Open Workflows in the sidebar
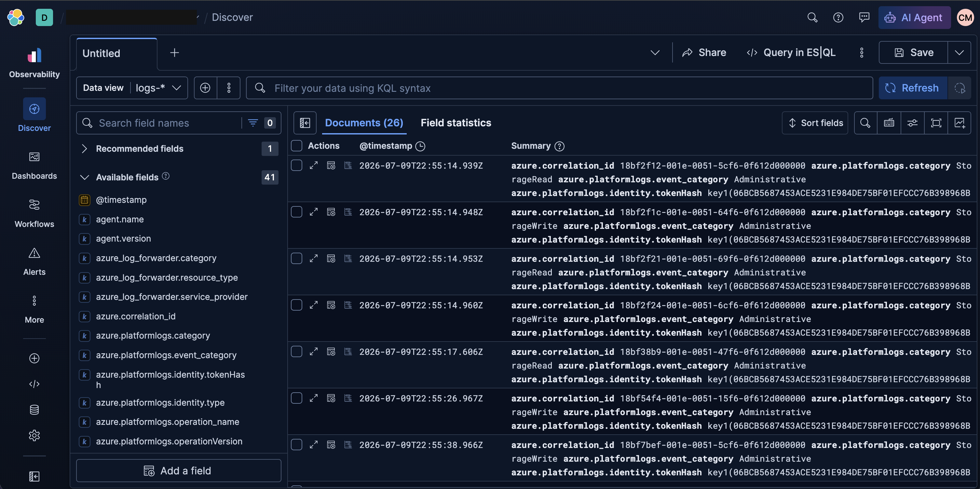The width and height of the screenshot is (980, 489). (34, 213)
